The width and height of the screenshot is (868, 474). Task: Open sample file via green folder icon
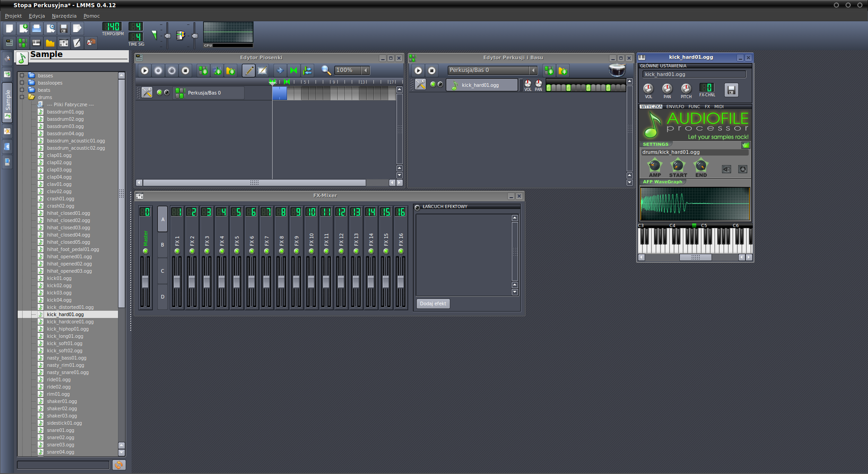coord(746,145)
